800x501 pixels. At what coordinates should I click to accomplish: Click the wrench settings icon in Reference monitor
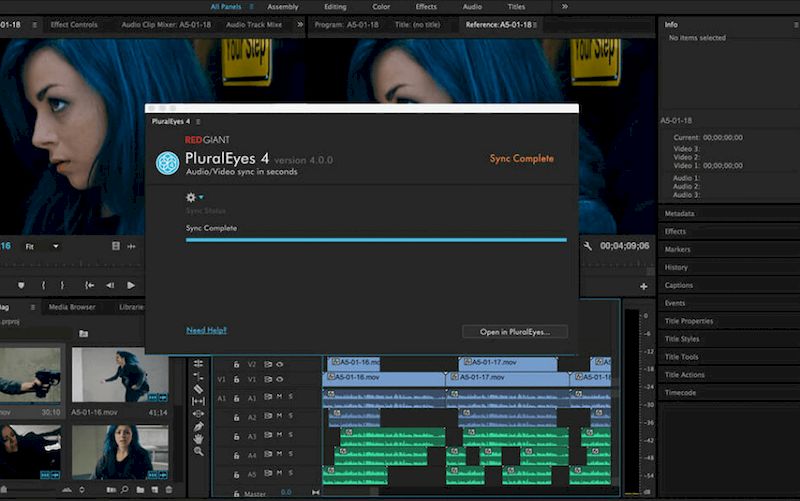pyautogui.click(x=588, y=246)
